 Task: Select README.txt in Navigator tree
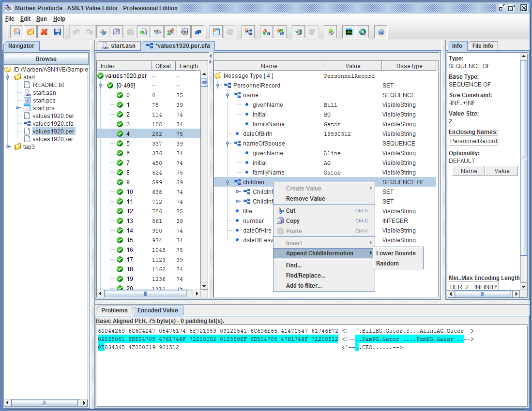click(48, 85)
